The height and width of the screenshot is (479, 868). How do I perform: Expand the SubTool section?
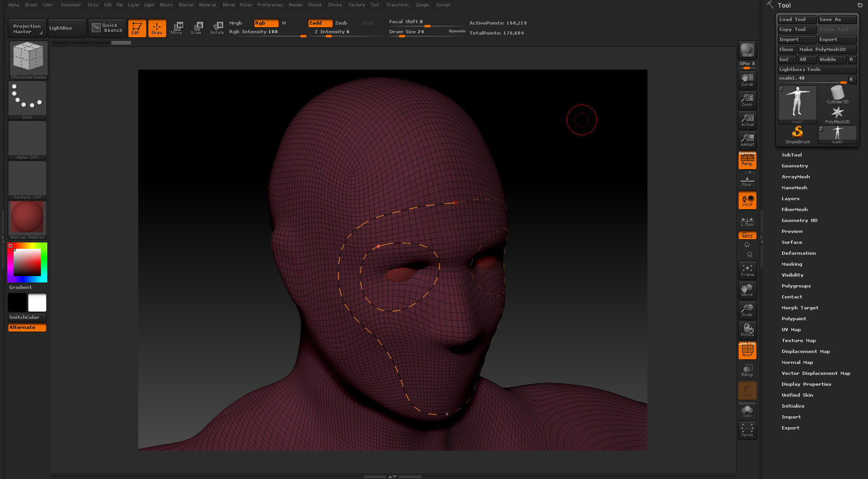pos(792,155)
